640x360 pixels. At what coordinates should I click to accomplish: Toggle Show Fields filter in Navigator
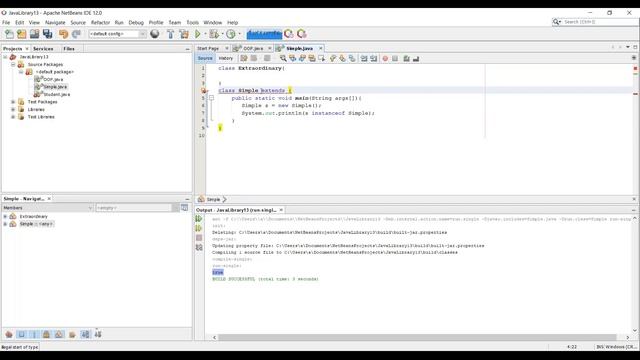point(22,334)
